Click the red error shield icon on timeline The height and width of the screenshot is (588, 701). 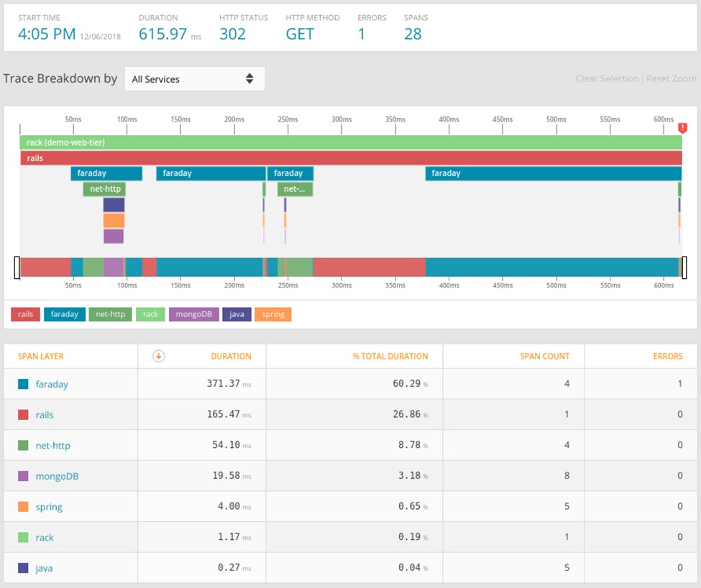682,127
